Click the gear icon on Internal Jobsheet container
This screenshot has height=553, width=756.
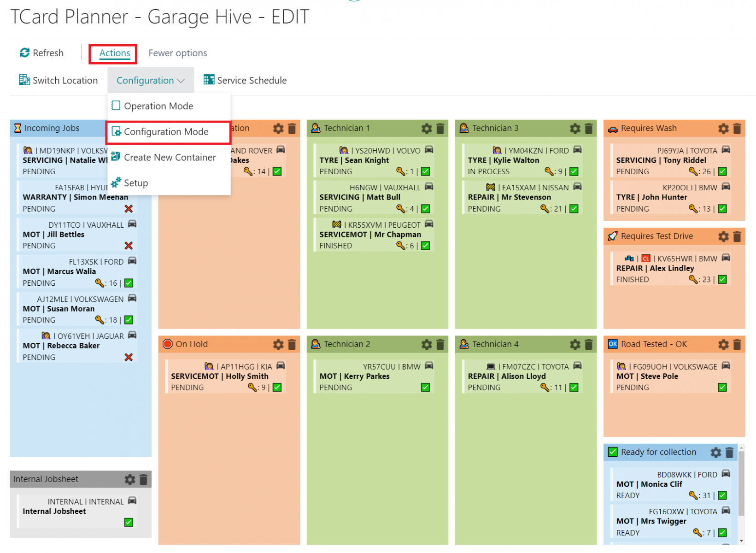(129, 479)
